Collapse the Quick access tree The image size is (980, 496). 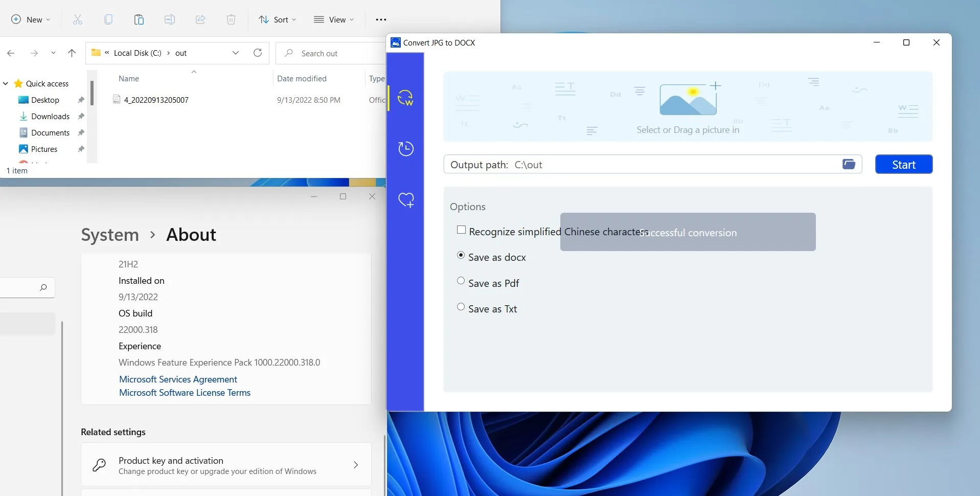6,83
